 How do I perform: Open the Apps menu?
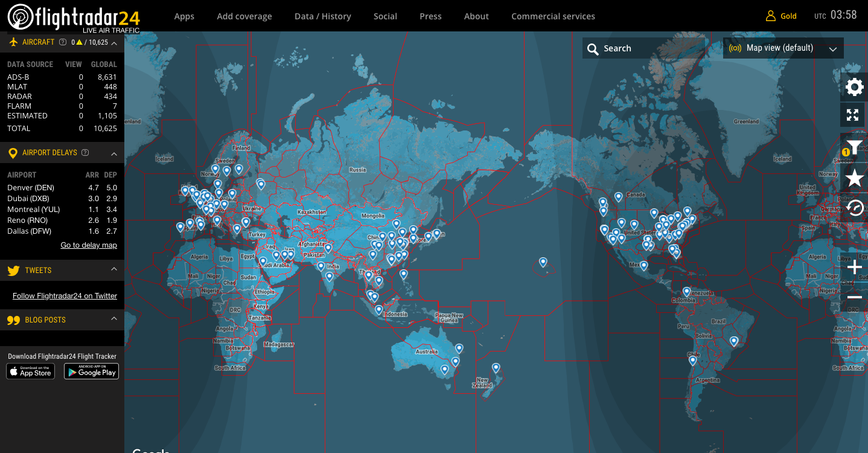[x=184, y=16]
